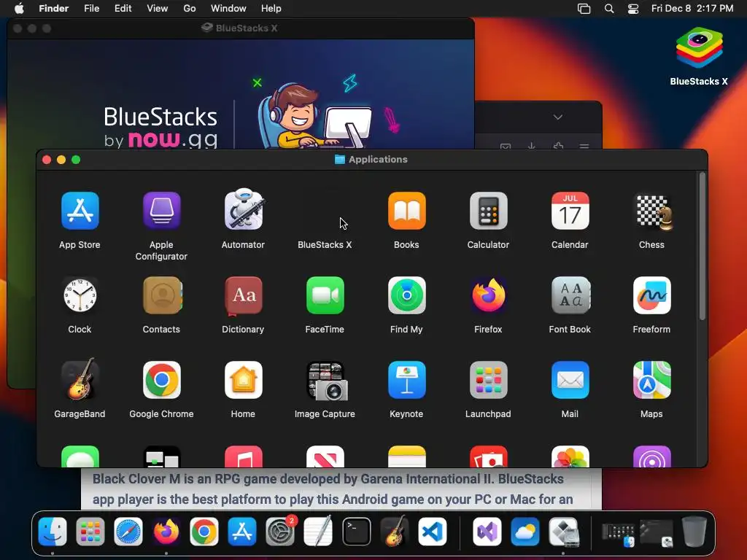The width and height of the screenshot is (747, 560).
Task: Open the Maps app icon
Action: tap(651, 380)
